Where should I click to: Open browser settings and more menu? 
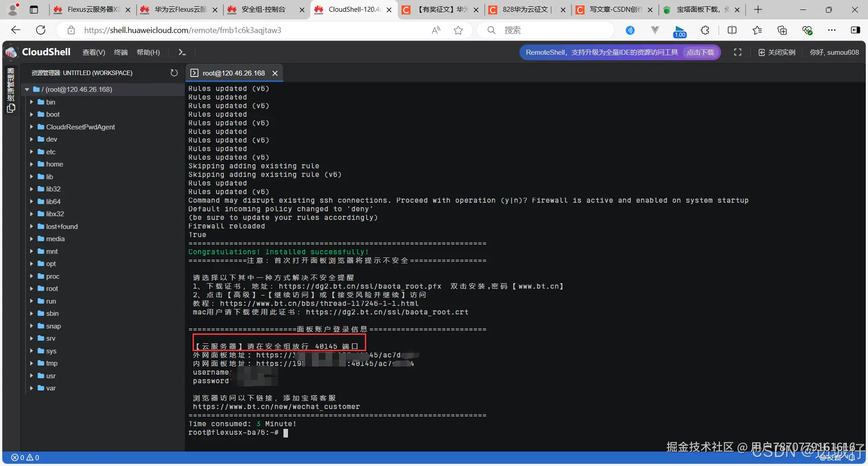(x=832, y=30)
